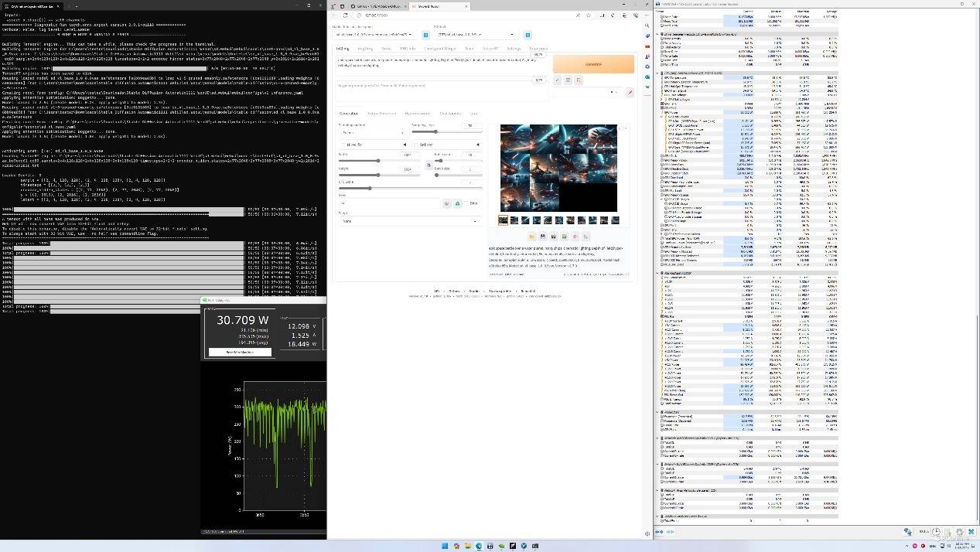Click the swap width and height icon
Viewport: 980px width, 552px height.
point(429,165)
